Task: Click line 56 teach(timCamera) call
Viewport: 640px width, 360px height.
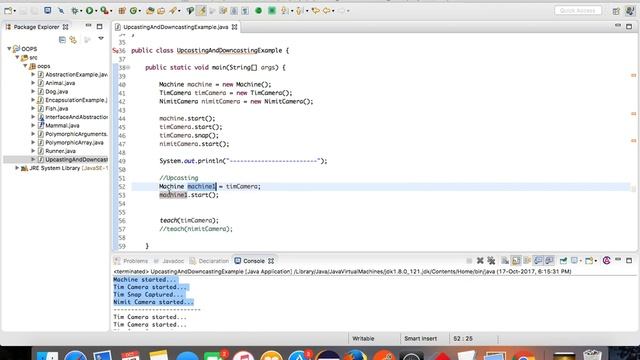Action: coord(189,220)
